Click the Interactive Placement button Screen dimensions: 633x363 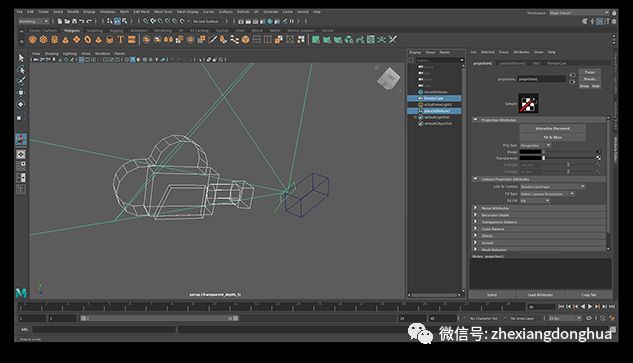point(552,128)
